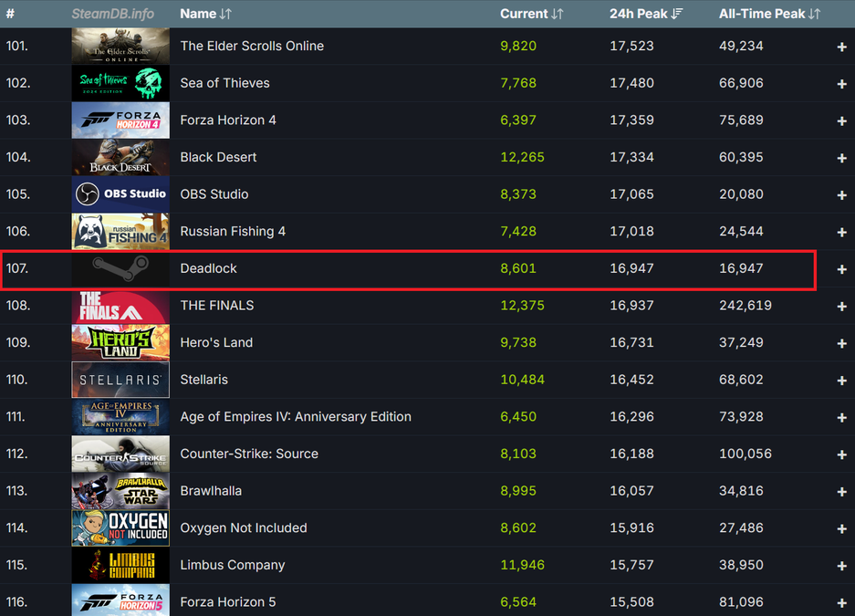Expand Forza Horizon 4 row plus

coord(842,121)
